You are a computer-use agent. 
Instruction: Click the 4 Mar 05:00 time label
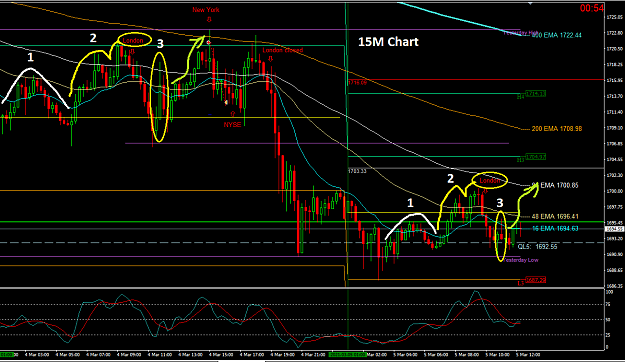pos(67,354)
